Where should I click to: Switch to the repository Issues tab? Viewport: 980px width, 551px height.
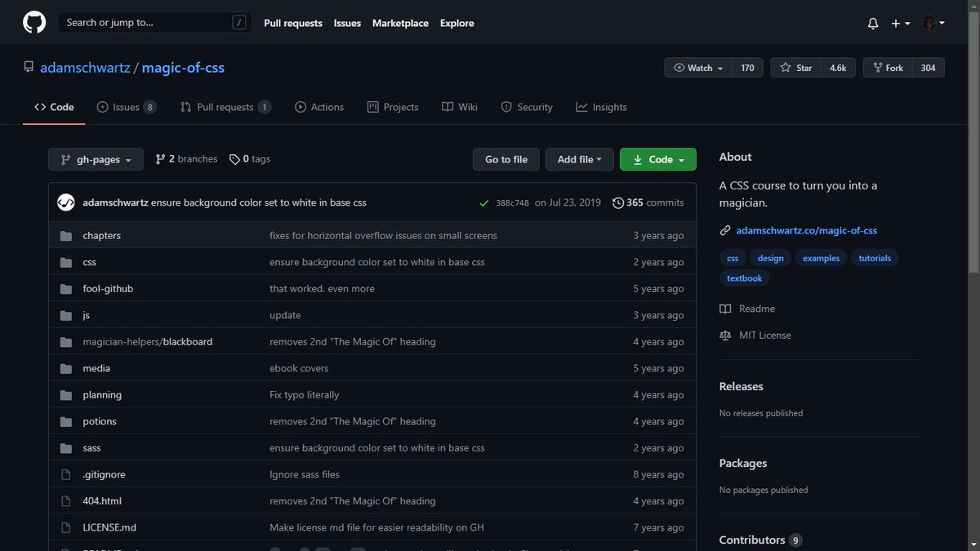point(127,107)
